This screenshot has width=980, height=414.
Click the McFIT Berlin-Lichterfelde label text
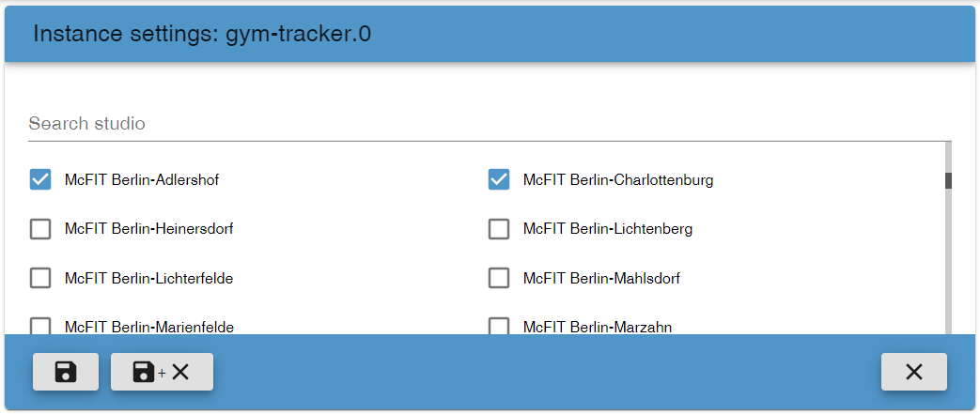[x=148, y=278]
